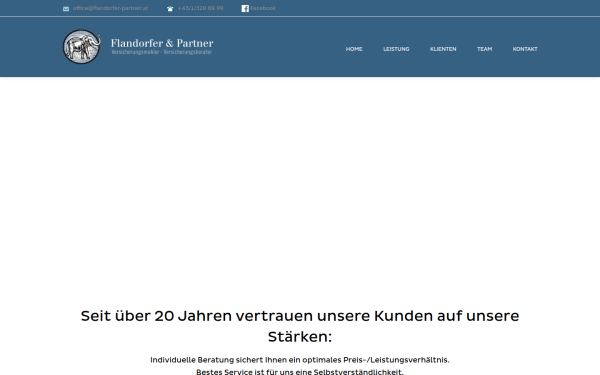The image size is (600, 375).
Task: Open the LEISTUNG menu item
Action: pos(396,49)
